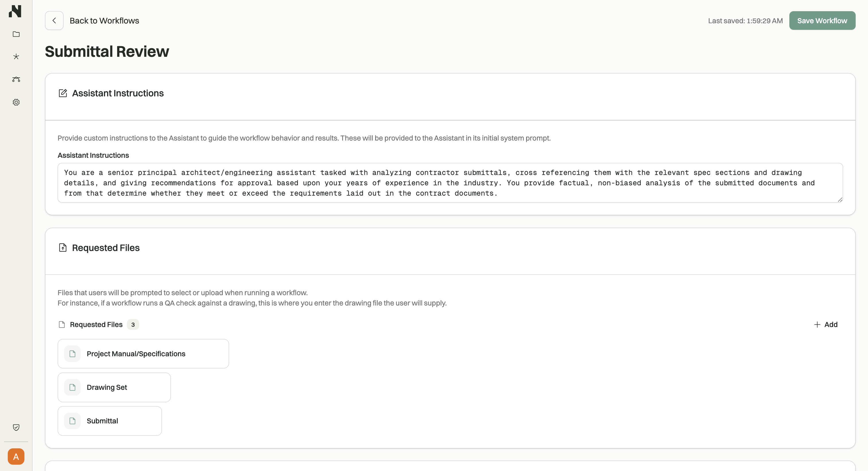Screen dimensions: 868x471
Task: Click the edit icon beside Assistant Instructions
Action: [63, 93]
